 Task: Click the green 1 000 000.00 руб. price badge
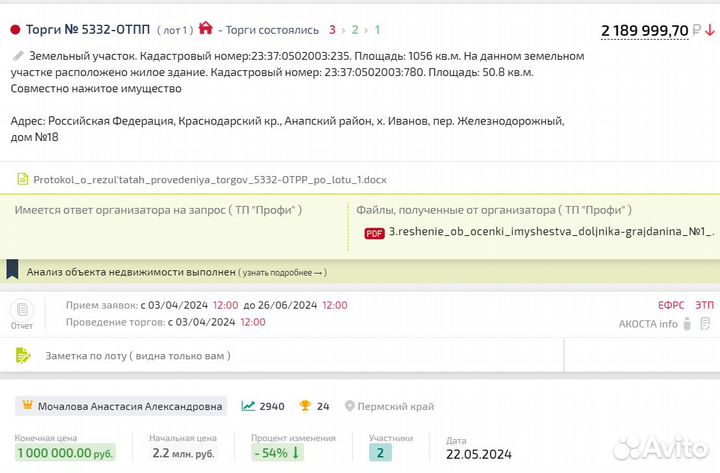64,453
